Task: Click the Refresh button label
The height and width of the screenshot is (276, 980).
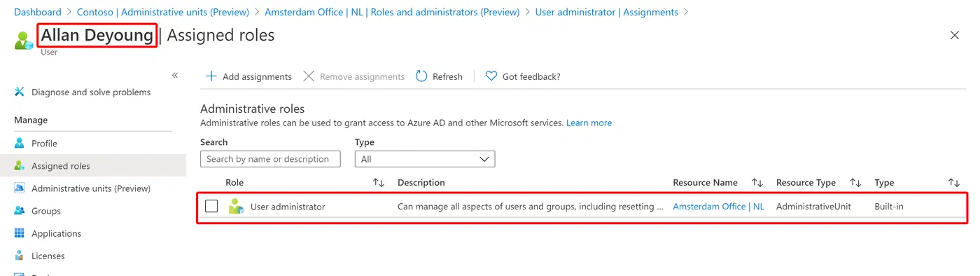Action: point(447,76)
